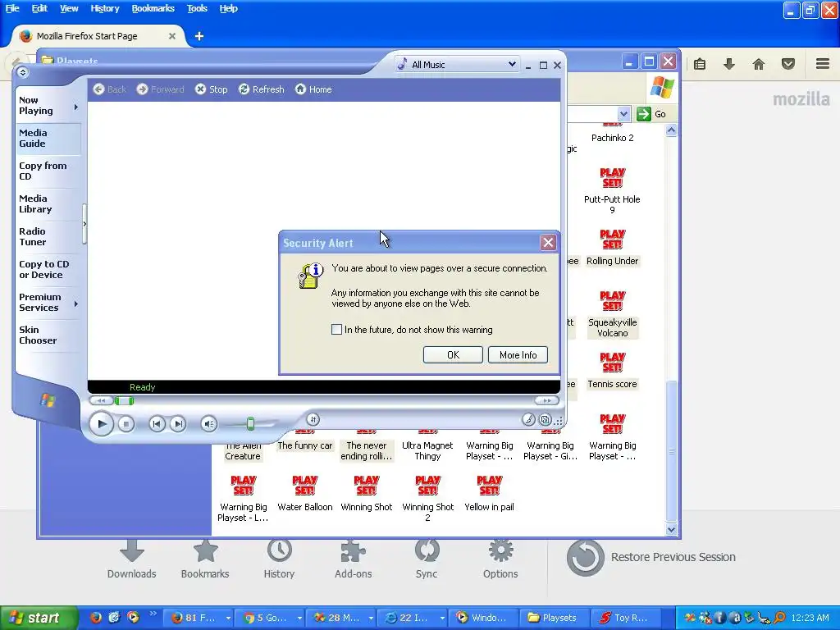Open the Pachinko 2 playset file
The width and height of the screenshot is (840, 630).
pos(612,138)
